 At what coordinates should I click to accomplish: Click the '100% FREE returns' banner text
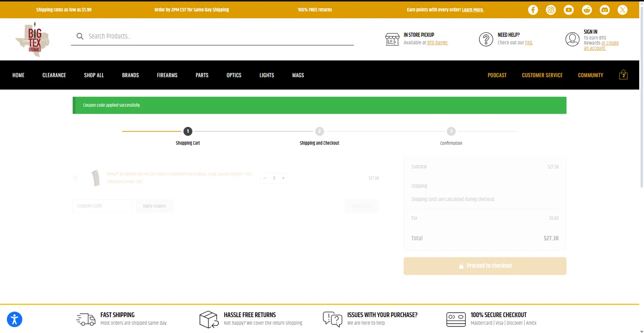coord(315,10)
